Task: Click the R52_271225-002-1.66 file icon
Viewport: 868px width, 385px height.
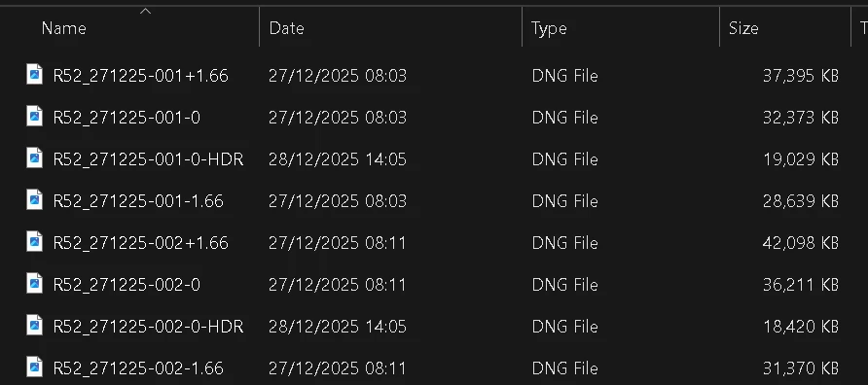Action: click(34, 367)
